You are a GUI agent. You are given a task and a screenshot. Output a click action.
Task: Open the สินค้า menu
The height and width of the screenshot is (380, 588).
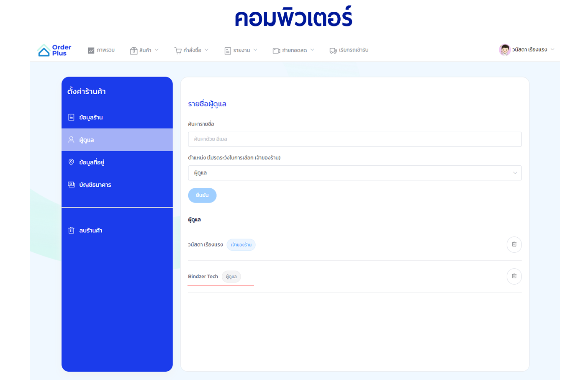click(x=144, y=50)
